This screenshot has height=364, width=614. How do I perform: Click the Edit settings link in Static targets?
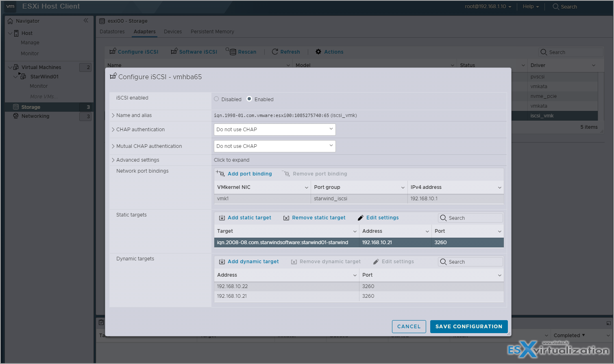click(x=382, y=218)
